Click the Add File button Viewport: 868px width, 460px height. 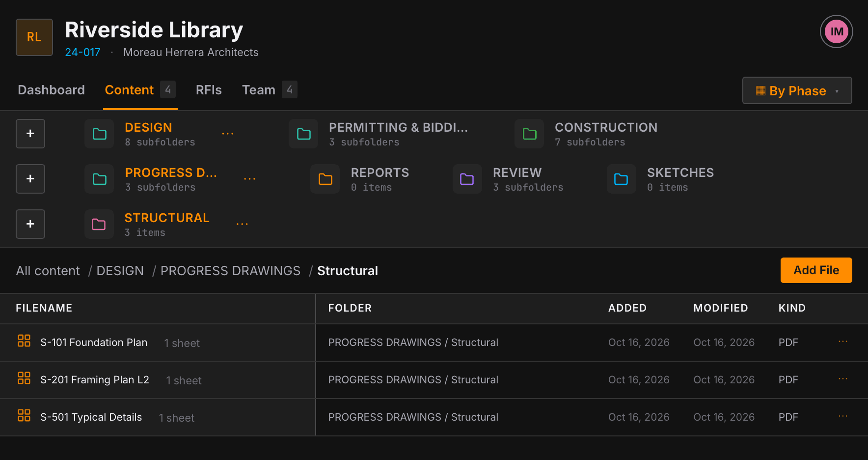(x=816, y=270)
